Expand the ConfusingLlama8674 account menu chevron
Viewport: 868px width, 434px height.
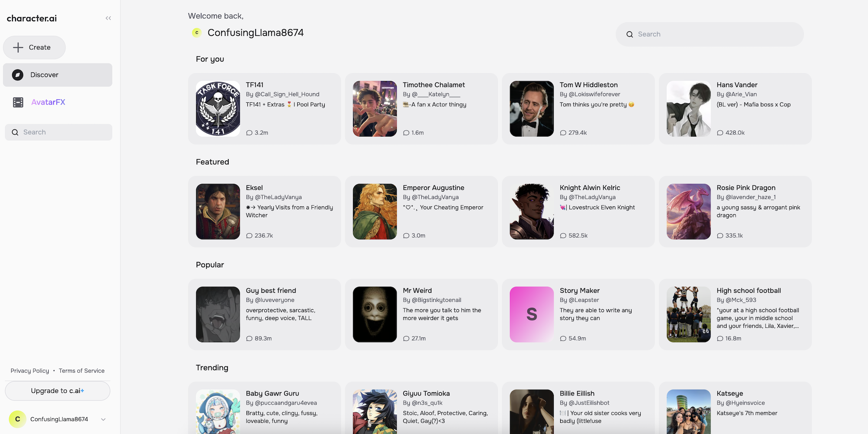coord(103,419)
